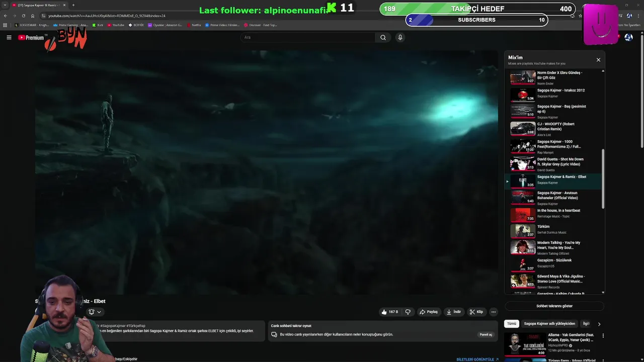Open Discover - Feed Top bookmark

pyautogui.click(x=261, y=25)
